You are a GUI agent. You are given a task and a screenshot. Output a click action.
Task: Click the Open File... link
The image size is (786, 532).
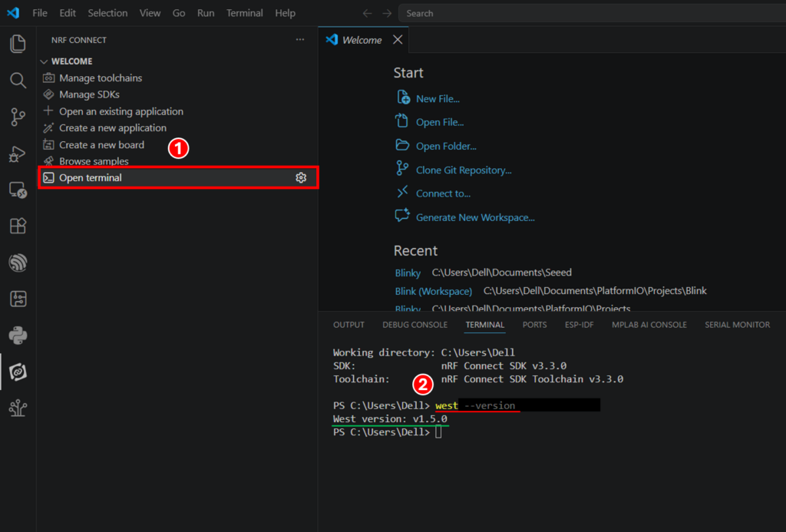(440, 122)
